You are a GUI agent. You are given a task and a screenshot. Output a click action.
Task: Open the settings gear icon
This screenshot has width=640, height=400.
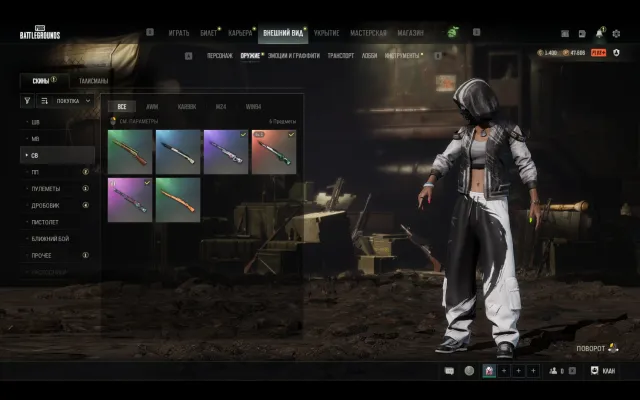[616, 34]
